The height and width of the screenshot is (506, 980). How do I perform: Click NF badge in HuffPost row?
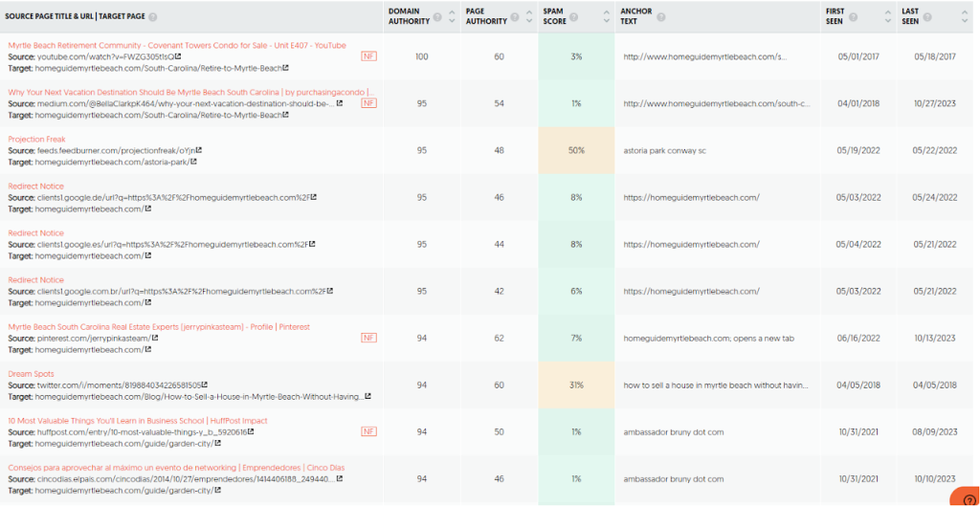pyautogui.click(x=368, y=431)
